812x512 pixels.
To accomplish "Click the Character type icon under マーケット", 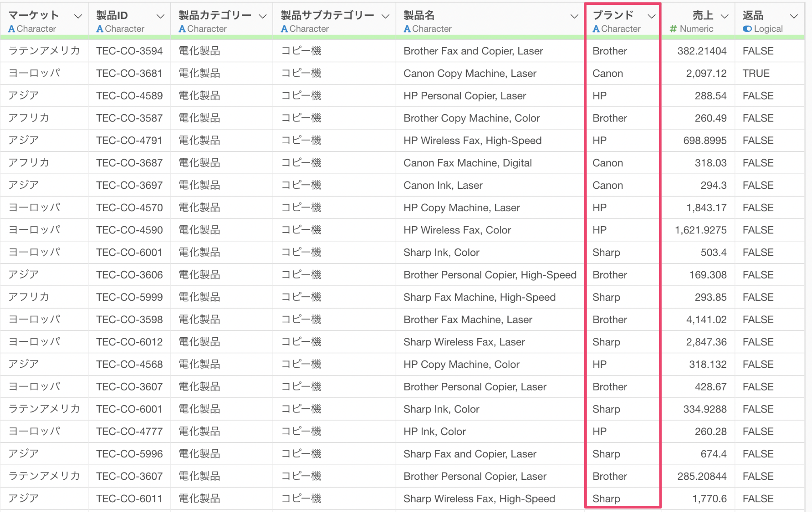I will point(12,29).
